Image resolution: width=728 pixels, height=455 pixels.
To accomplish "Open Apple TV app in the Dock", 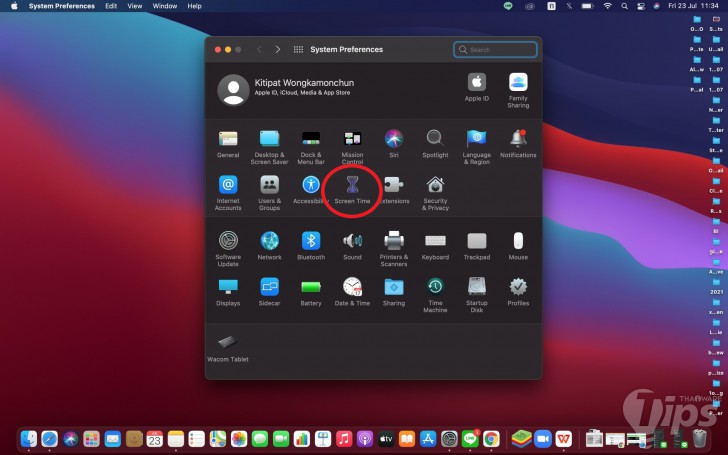I will tap(386, 439).
